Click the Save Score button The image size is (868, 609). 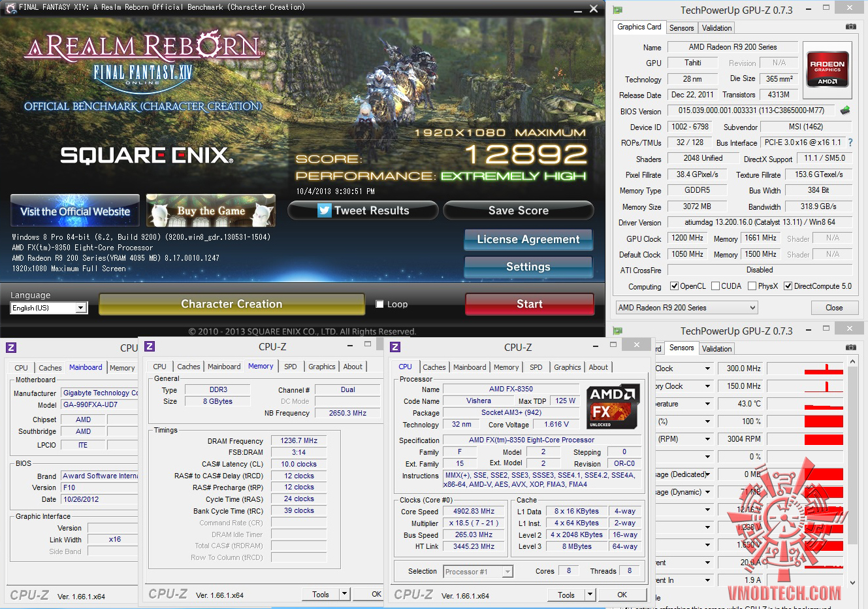click(519, 210)
